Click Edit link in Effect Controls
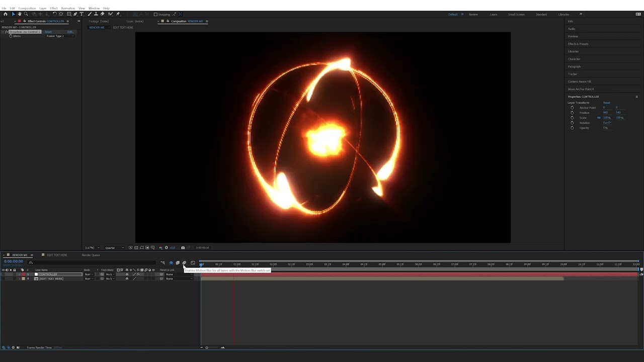Viewport: 644px width, 362px height. (70, 32)
